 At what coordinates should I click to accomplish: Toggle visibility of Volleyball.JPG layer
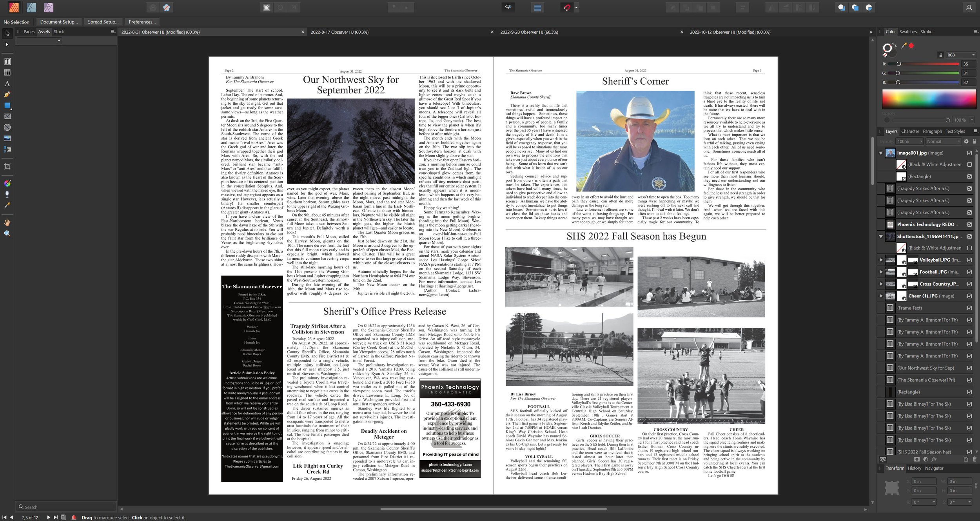coord(969,260)
